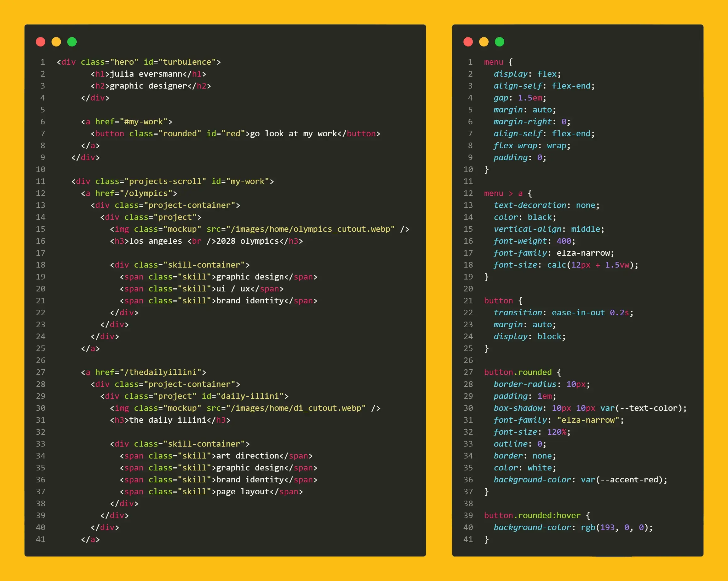Select the "julia eversmann" h1 text
Image resolution: width=728 pixels, height=581 pixels.
coord(146,74)
